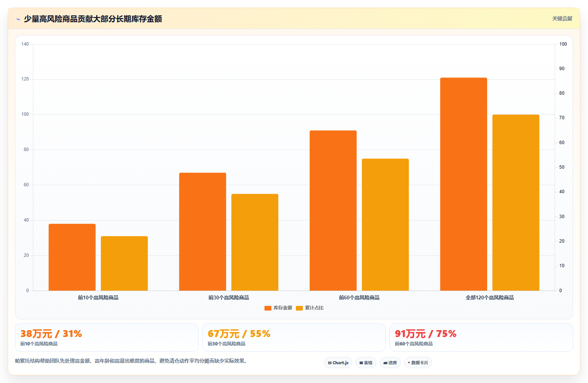Click the x-axis label 前30个高风险商品
Viewport: 588px width, 383px height.
pyautogui.click(x=229, y=298)
